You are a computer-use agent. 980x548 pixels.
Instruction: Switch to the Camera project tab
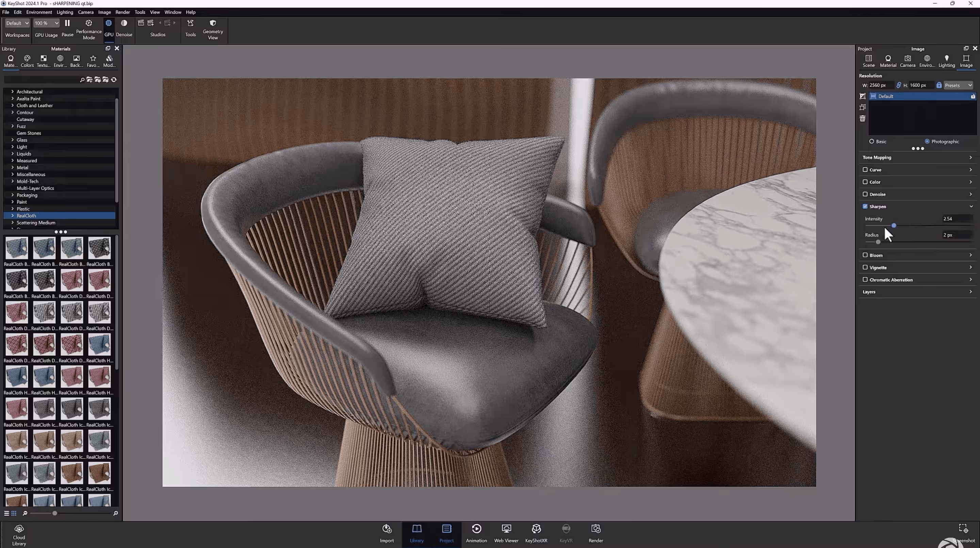(x=907, y=61)
